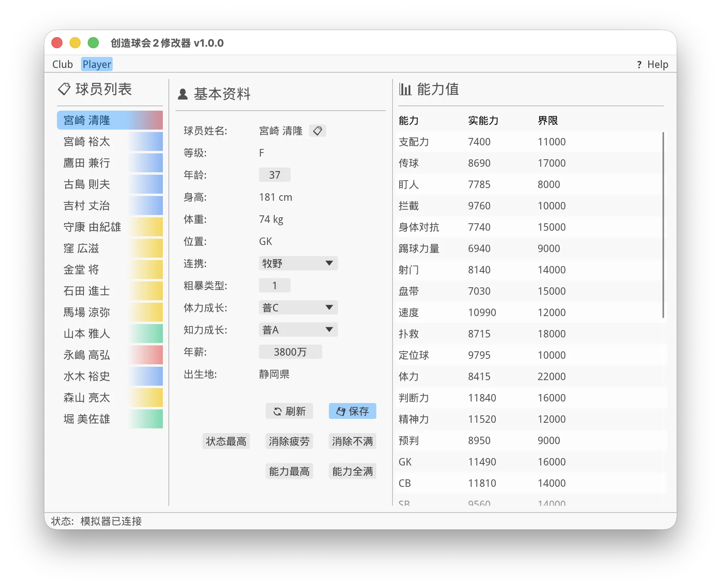The height and width of the screenshot is (588, 721).
Task: Click the height value 181 cm
Action: tap(276, 197)
